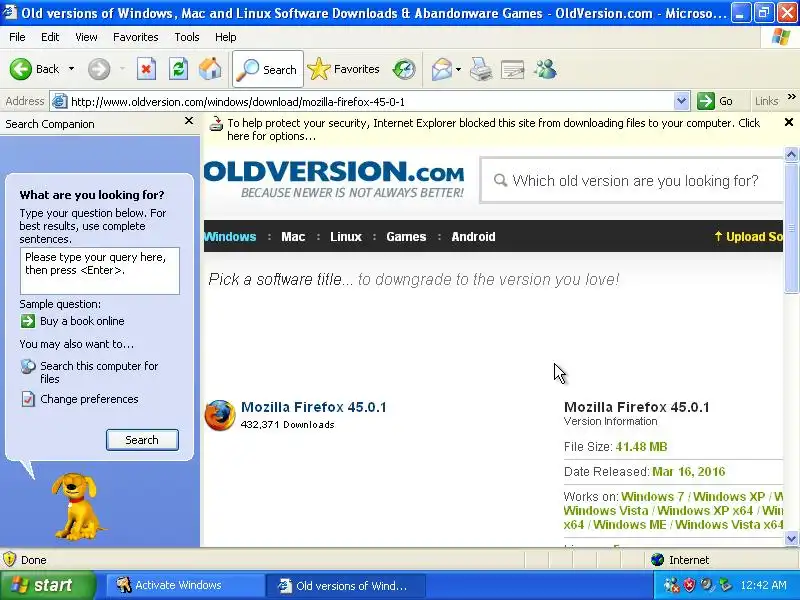Click the Upload Software link
The image size is (800, 600).
(x=748, y=237)
